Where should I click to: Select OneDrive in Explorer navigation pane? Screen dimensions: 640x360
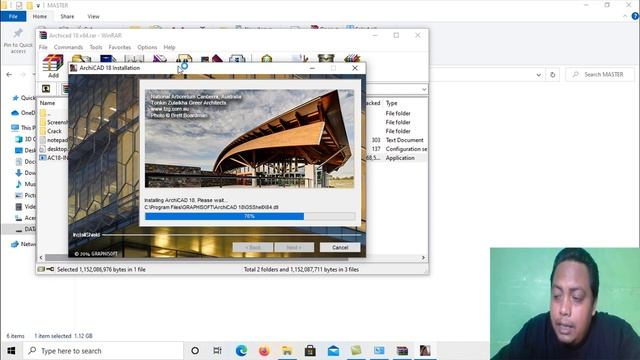[24, 113]
